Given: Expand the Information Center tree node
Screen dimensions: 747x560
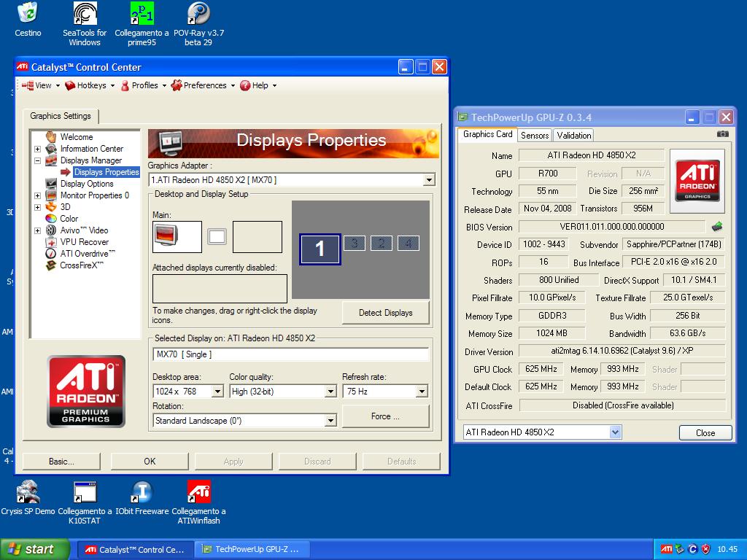Looking at the screenshot, I should 37,149.
